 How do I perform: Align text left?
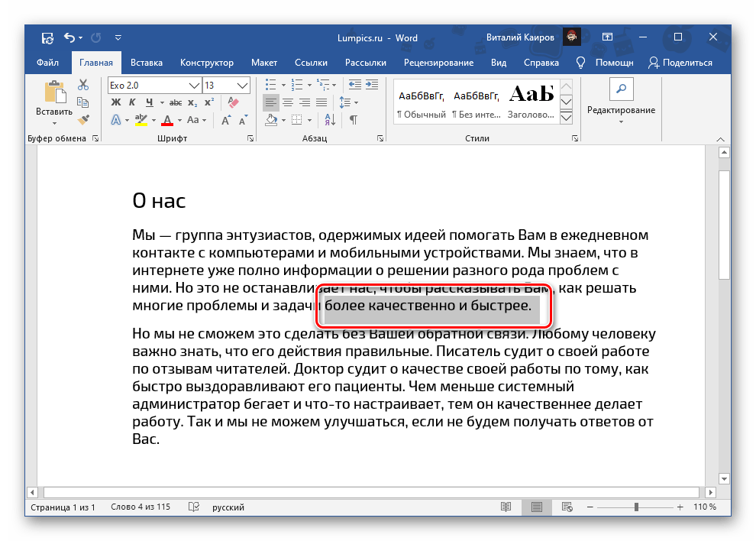tap(271, 102)
